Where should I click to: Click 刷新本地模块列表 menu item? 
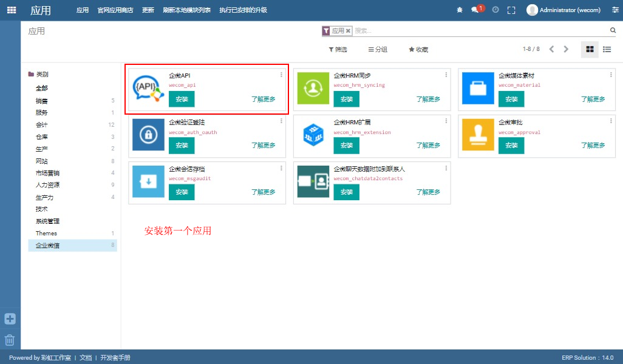186,10
